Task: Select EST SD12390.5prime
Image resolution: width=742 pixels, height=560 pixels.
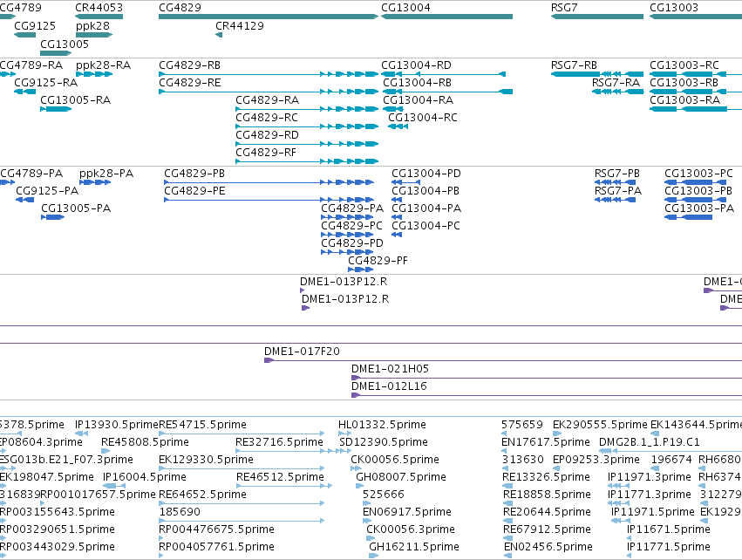Action: click(x=345, y=451)
